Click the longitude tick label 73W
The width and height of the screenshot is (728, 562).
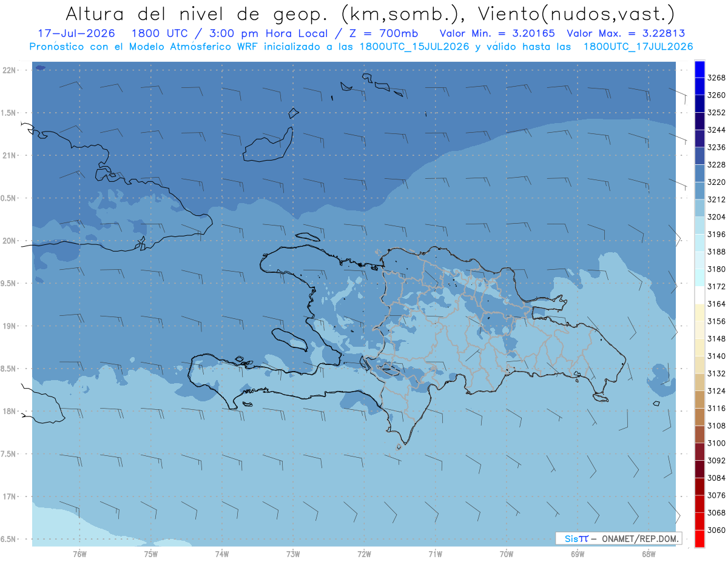pos(293,555)
